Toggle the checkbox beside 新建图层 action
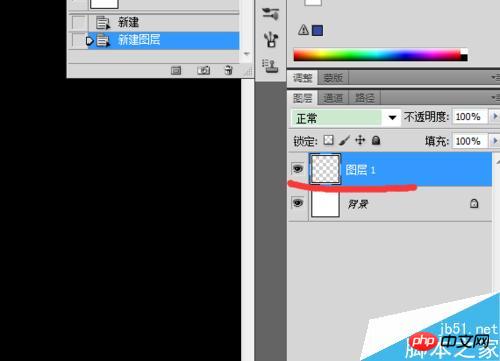500x361 pixels. [x=79, y=41]
